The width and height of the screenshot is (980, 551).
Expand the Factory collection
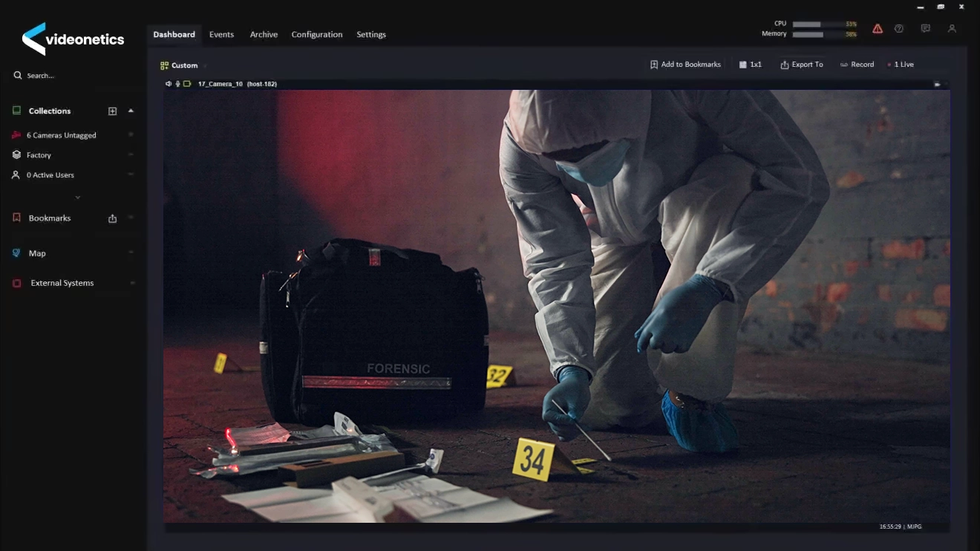click(x=131, y=155)
